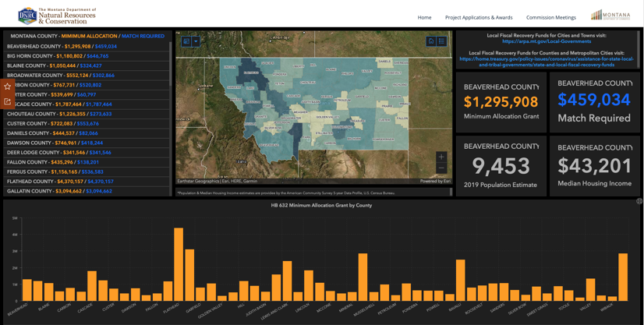Select Beaverhead County in the list
The height and width of the screenshot is (325, 644).
point(87,46)
